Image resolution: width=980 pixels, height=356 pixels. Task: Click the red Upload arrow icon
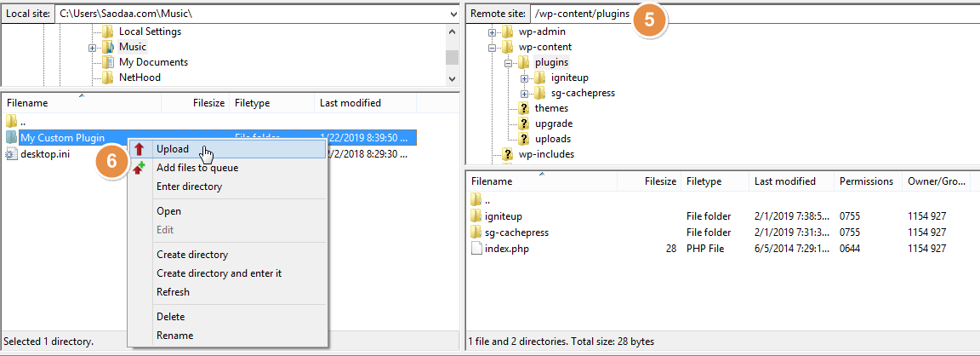(140, 149)
